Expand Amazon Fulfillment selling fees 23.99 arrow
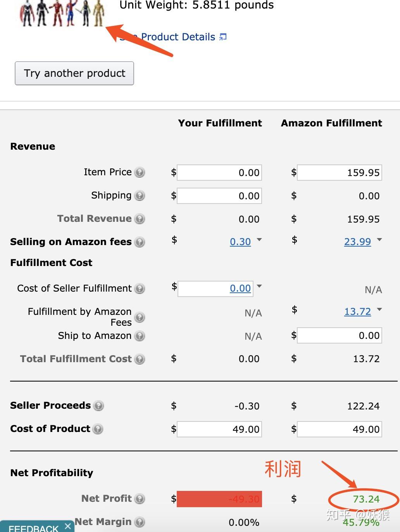Screen dimensions: 400x532 pyautogui.click(x=379, y=240)
